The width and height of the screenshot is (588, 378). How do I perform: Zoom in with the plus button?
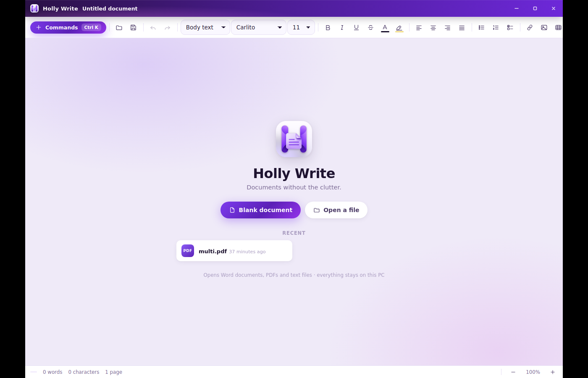point(553,372)
